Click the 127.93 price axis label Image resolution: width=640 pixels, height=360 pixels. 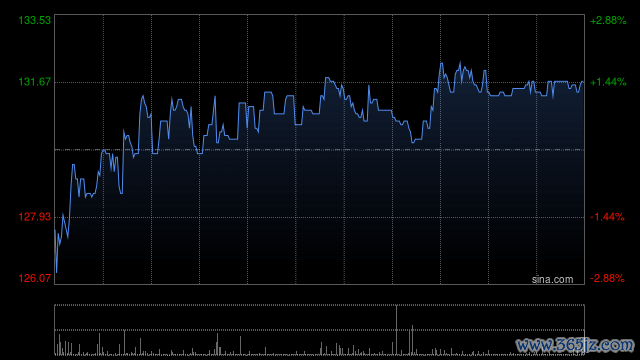coord(35,217)
